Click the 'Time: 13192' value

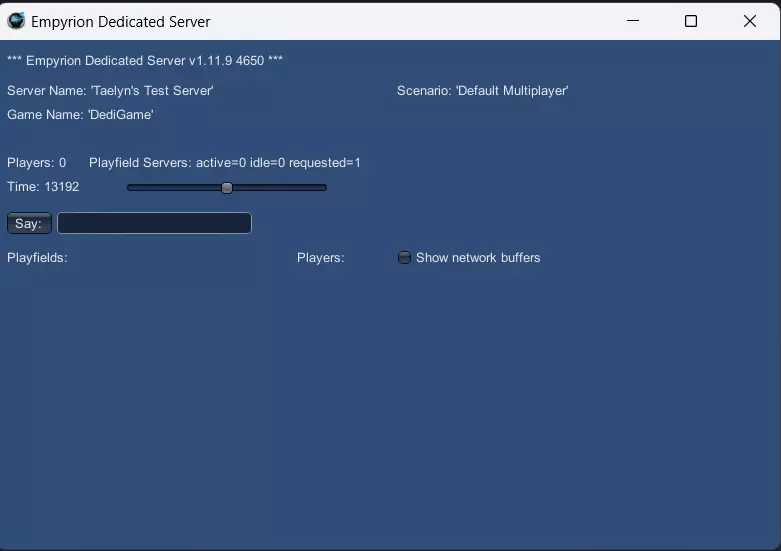click(43, 187)
